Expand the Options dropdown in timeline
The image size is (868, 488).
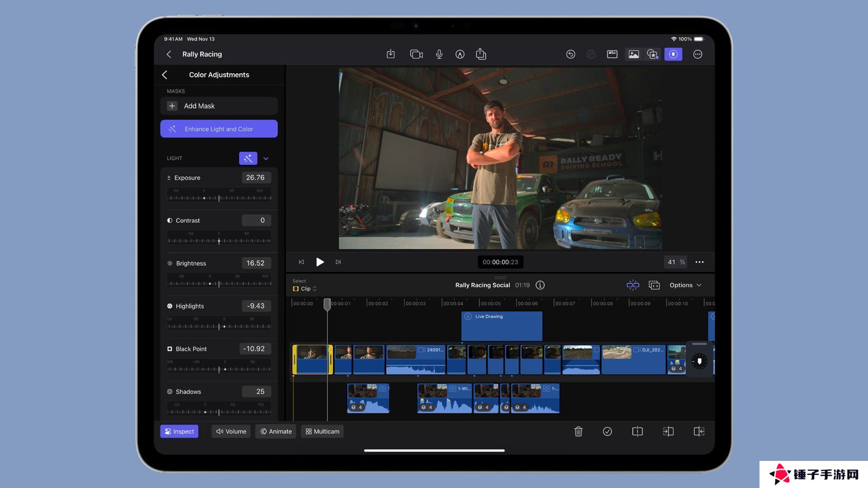point(685,285)
